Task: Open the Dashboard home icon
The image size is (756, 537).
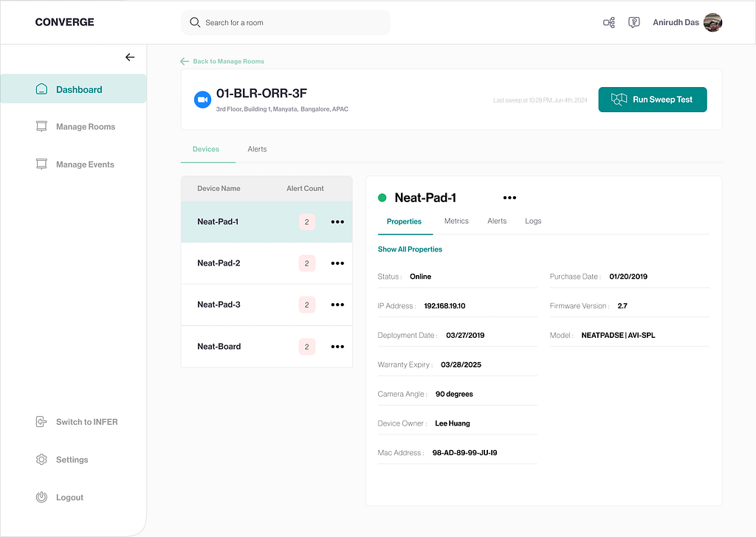Action: coord(41,89)
